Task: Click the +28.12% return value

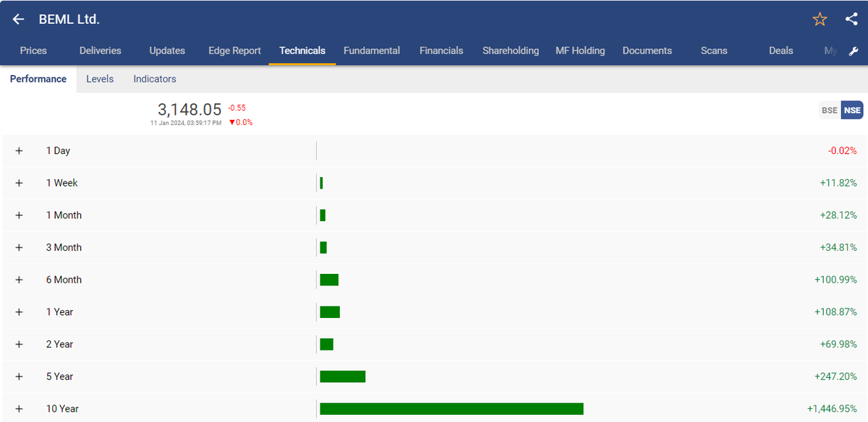Action: pos(838,215)
